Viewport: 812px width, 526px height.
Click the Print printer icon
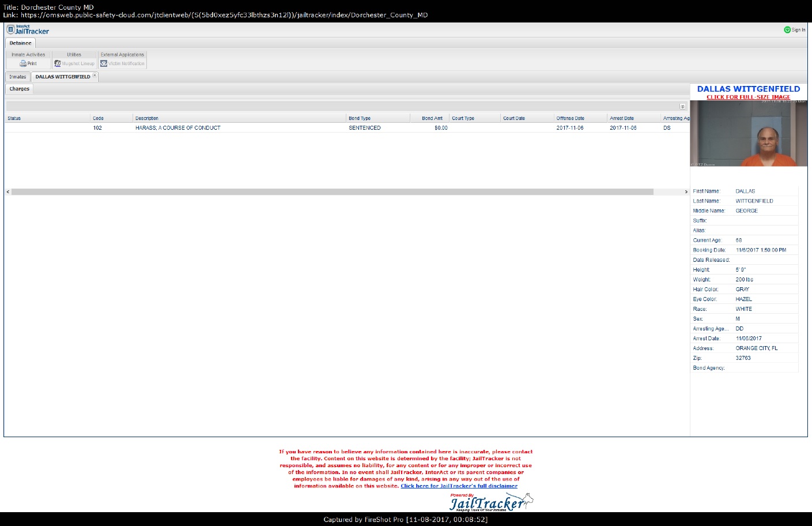(x=23, y=63)
